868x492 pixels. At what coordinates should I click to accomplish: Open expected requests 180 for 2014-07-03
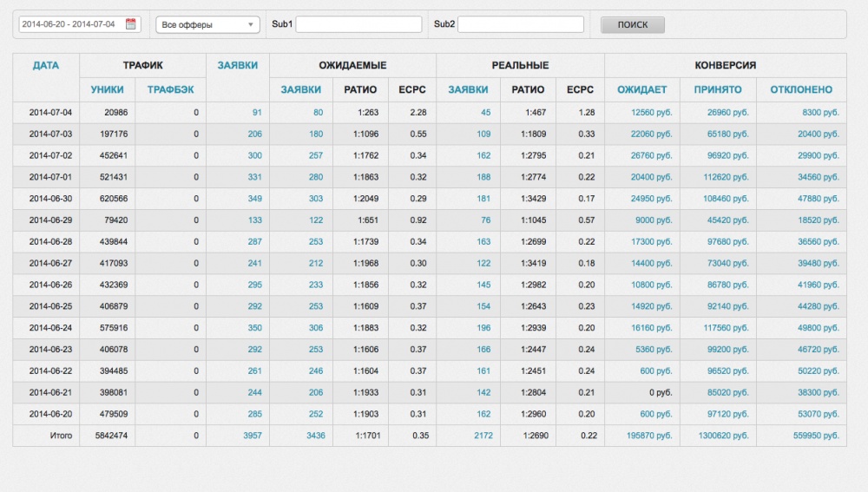click(x=316, y=134)
